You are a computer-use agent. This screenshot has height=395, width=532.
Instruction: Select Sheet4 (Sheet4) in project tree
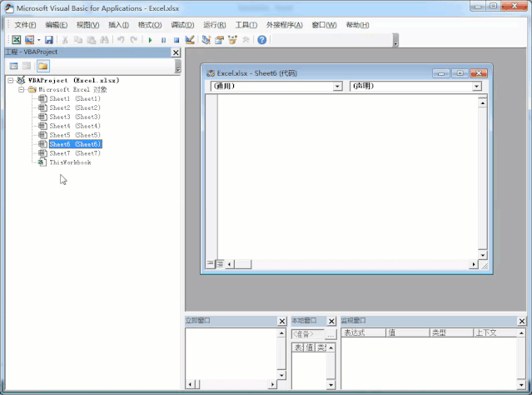(x=75, y=126)
